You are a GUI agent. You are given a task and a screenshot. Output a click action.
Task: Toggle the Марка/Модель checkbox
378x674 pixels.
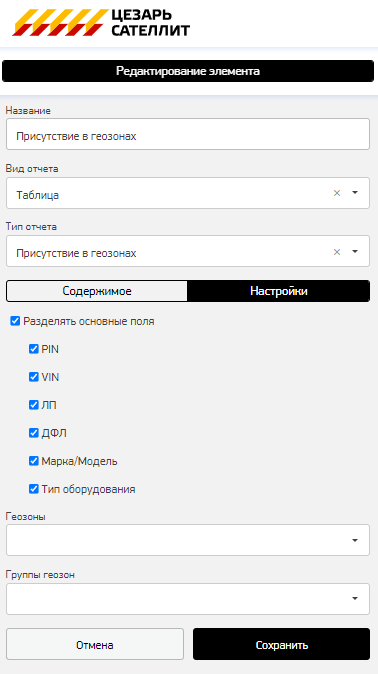pyautogui.click(x=34, y=461)
